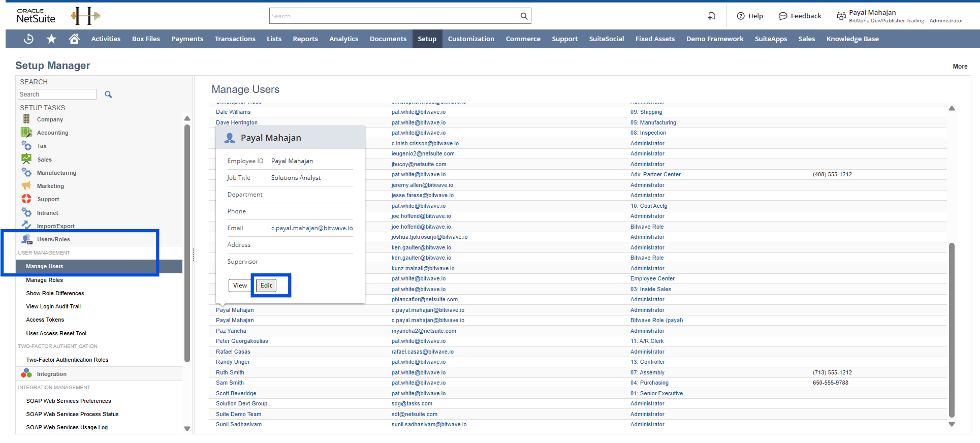Open the change role icon beside Payal Mahajan

841,16
